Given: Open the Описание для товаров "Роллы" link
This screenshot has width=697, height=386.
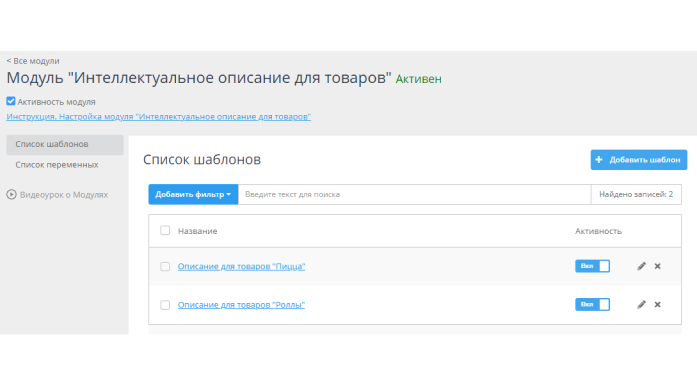Looking at the screenshot, I should 241,305.
